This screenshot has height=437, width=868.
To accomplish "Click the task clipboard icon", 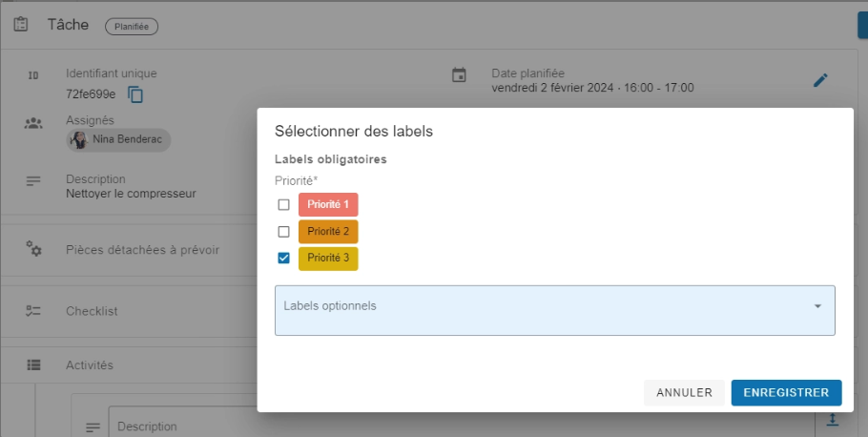I will pos(21,26).
